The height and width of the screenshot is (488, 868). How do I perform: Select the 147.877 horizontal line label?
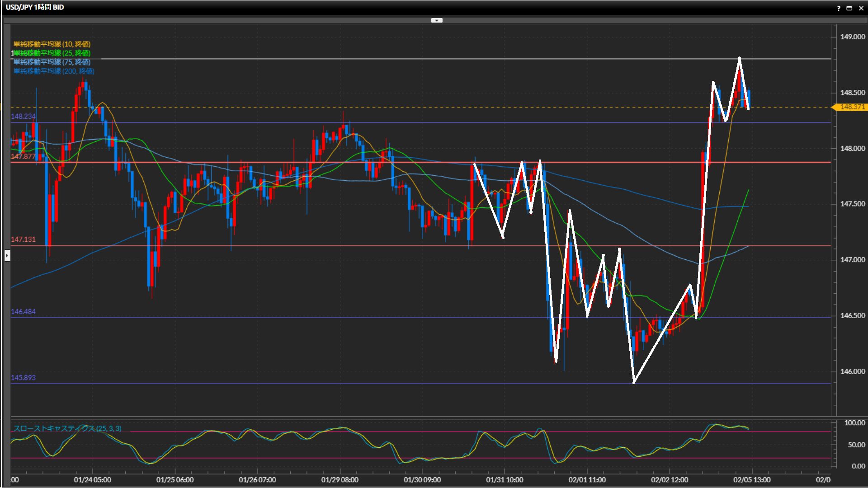[x=23, y=156]
